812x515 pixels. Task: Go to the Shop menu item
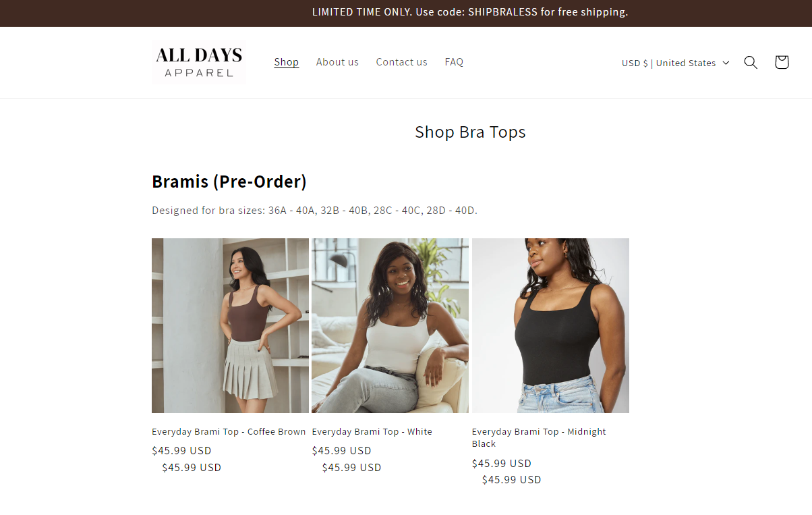click(286, 62)
